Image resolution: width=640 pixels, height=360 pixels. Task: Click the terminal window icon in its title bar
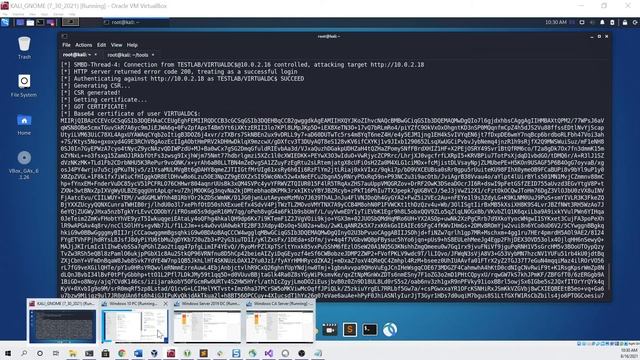[x=64, y=36]
